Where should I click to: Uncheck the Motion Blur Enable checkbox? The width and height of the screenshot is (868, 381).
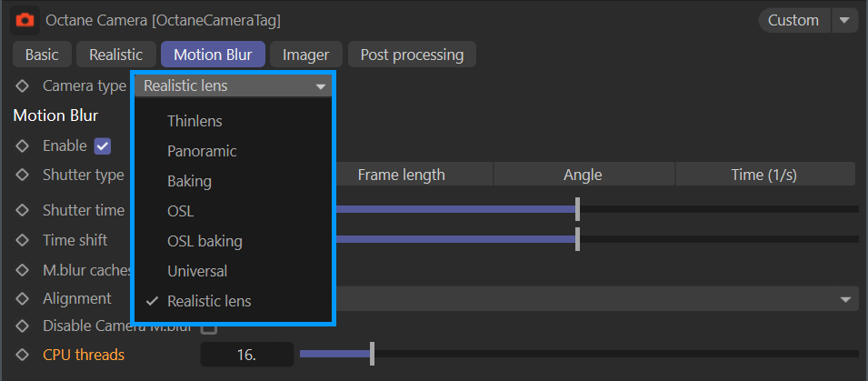103,145
